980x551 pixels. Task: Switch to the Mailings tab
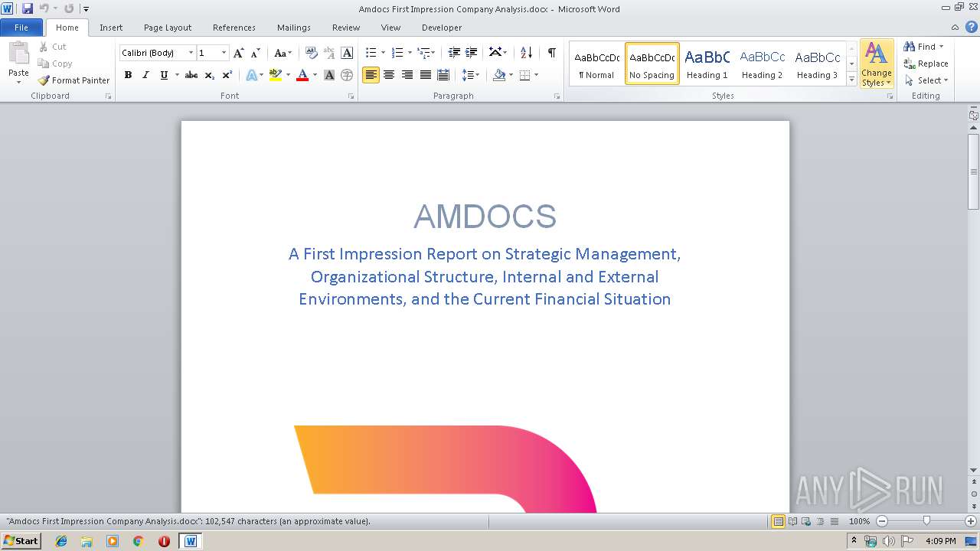coord(294,28)
